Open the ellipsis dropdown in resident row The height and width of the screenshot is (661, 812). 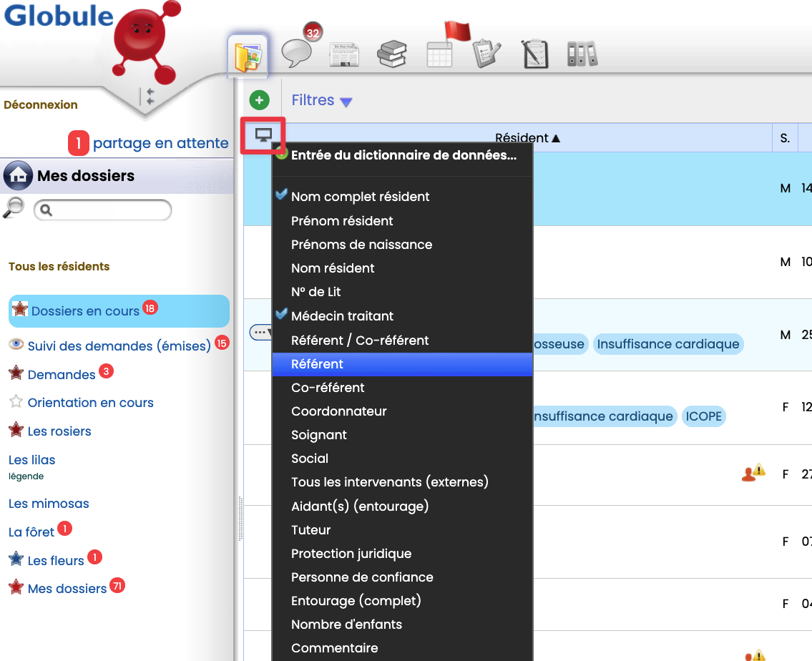point(260,333)
